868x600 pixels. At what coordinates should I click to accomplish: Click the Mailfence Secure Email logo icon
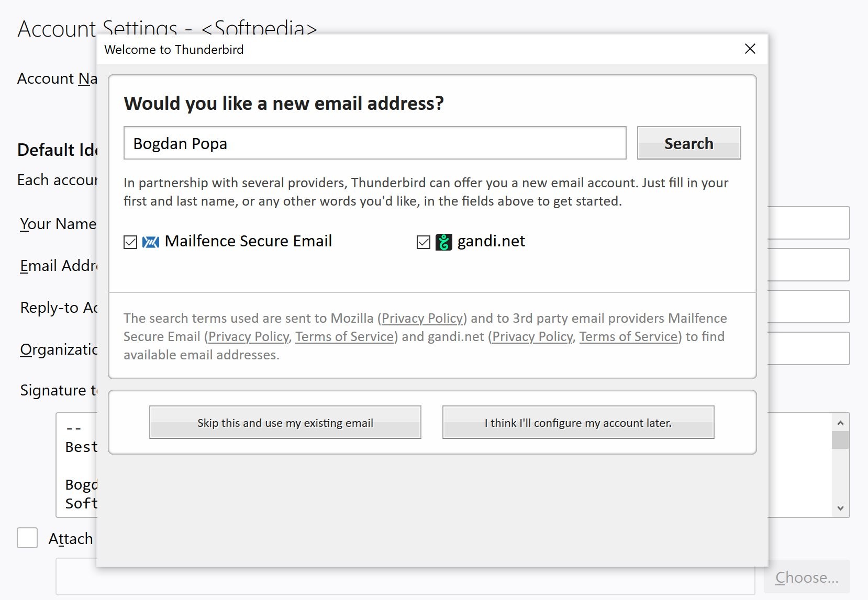click(x=150, y=241)
